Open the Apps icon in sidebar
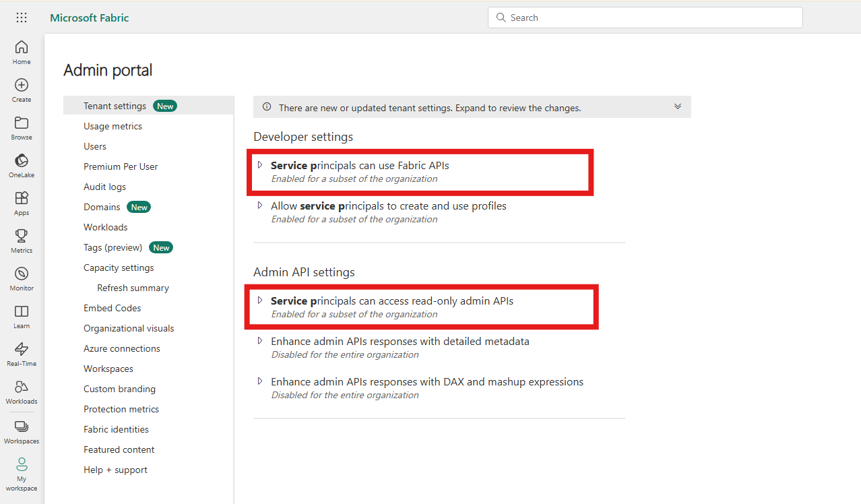Screen dimensions: 861x504 click(22, 203)
